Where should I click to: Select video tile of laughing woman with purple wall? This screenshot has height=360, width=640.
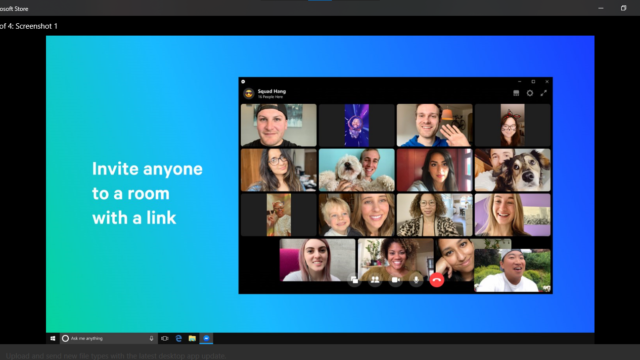click(513, 215)
